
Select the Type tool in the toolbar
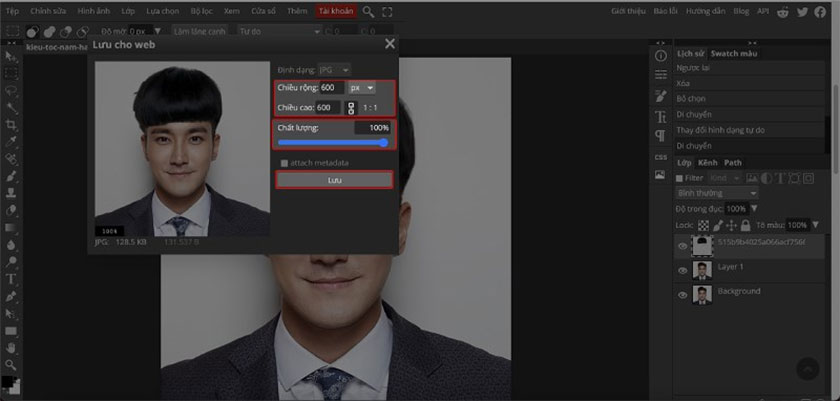[11, 279]
